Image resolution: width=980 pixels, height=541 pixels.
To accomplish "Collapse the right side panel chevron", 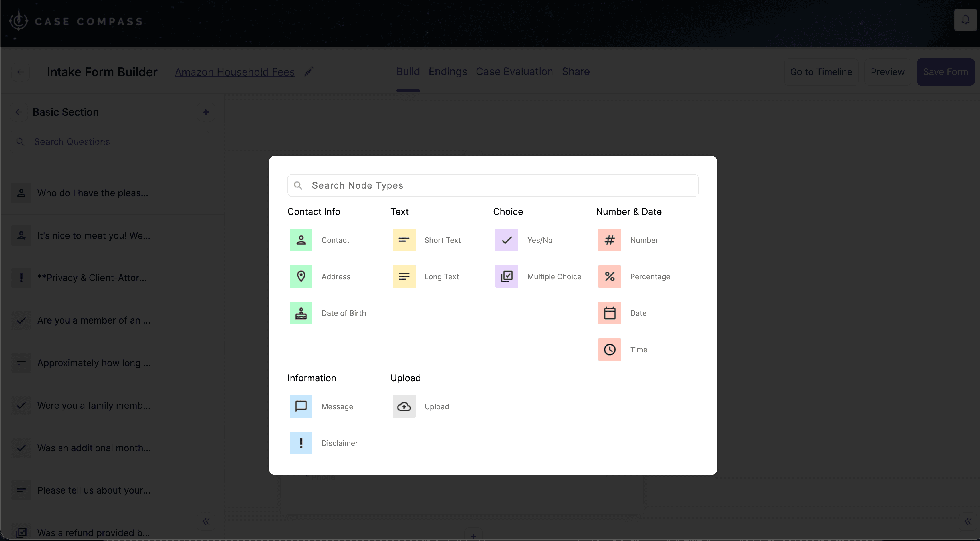I will (x=968, y=521).
